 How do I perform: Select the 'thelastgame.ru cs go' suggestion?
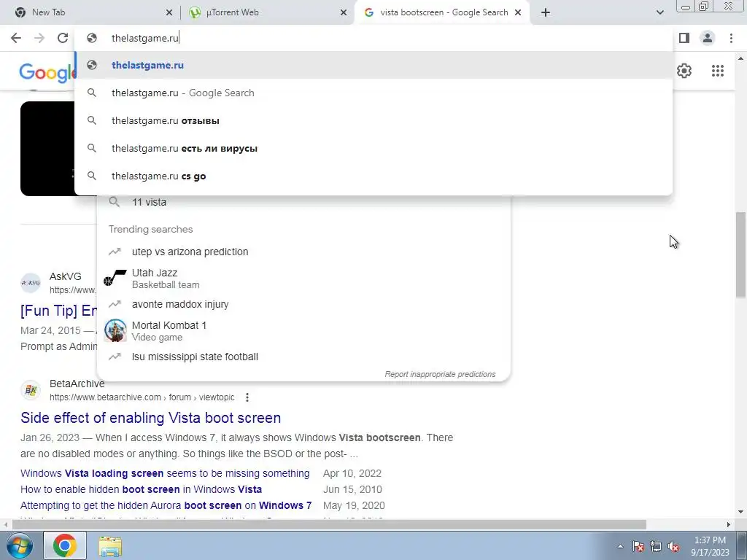(373, 176)
